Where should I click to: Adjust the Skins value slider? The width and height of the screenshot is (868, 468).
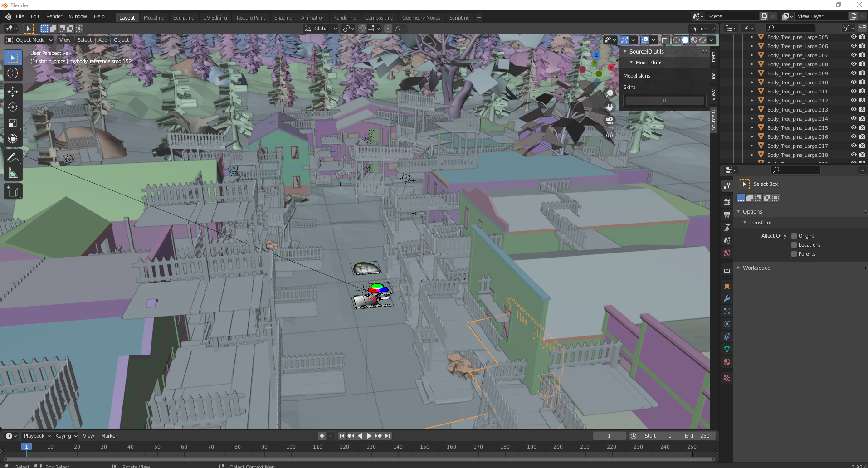(x=664, y=100)
